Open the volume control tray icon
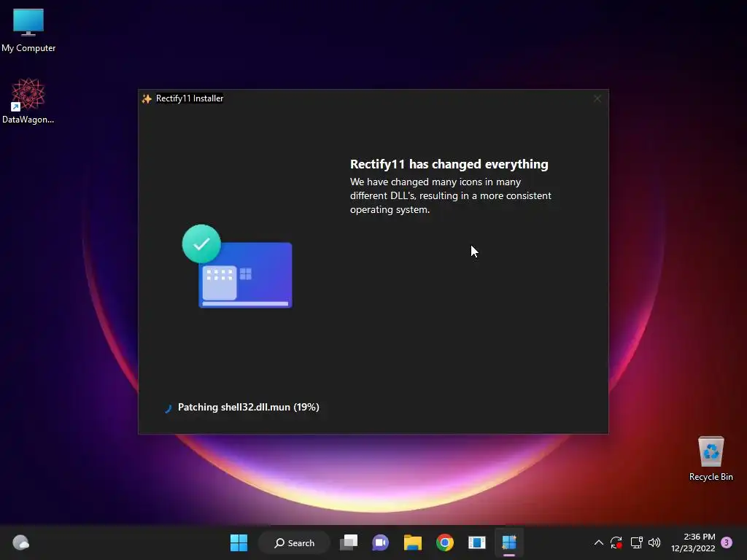 654,542
